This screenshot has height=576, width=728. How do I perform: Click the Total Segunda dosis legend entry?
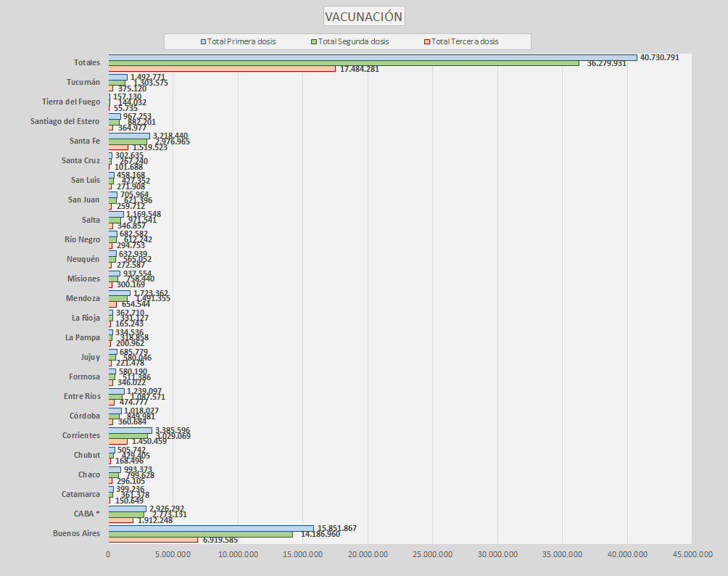tap(350, 41)
